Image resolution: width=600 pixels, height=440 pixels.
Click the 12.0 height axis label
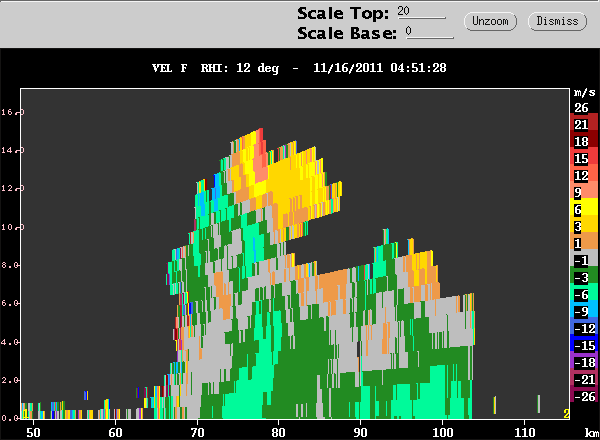[x=13, y=188]
